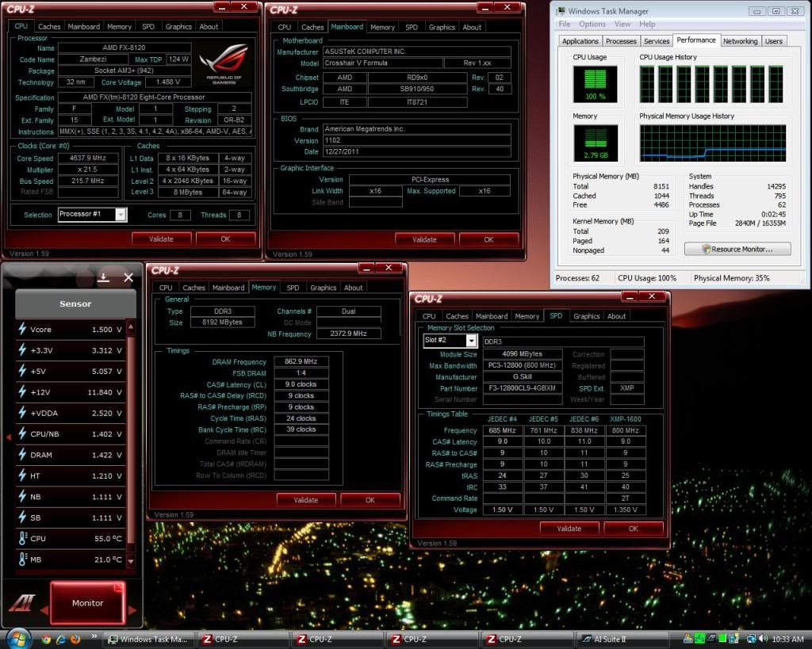Click the right arrow beside the Monitor button
This screenshot has width=812, height=649.
132,610
